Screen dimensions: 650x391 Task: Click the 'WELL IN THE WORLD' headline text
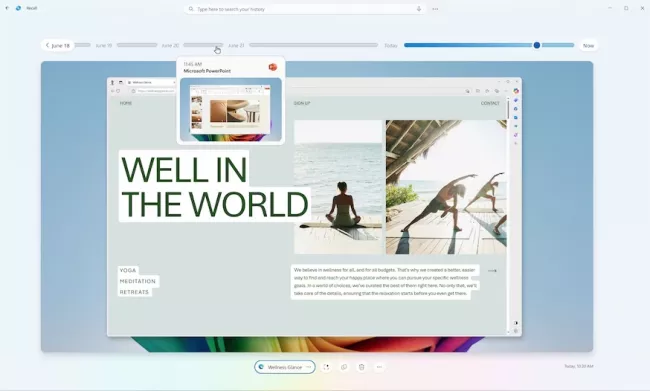214,187
